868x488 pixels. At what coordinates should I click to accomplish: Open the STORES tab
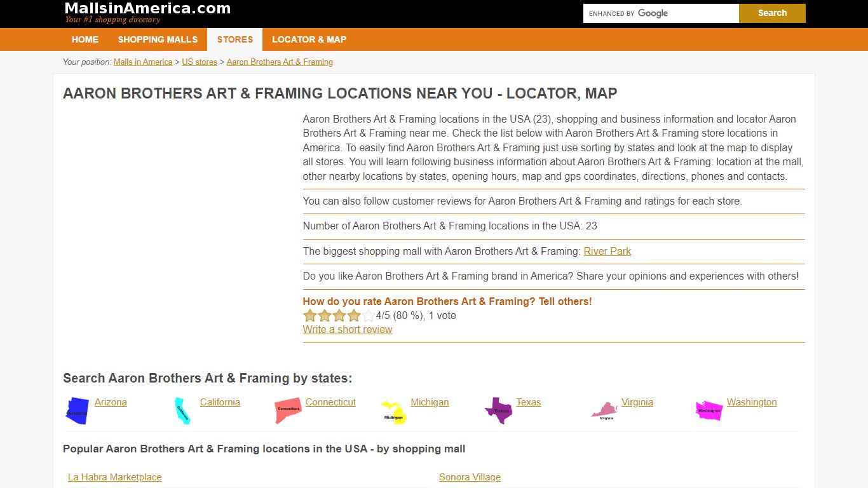(235, 39)
